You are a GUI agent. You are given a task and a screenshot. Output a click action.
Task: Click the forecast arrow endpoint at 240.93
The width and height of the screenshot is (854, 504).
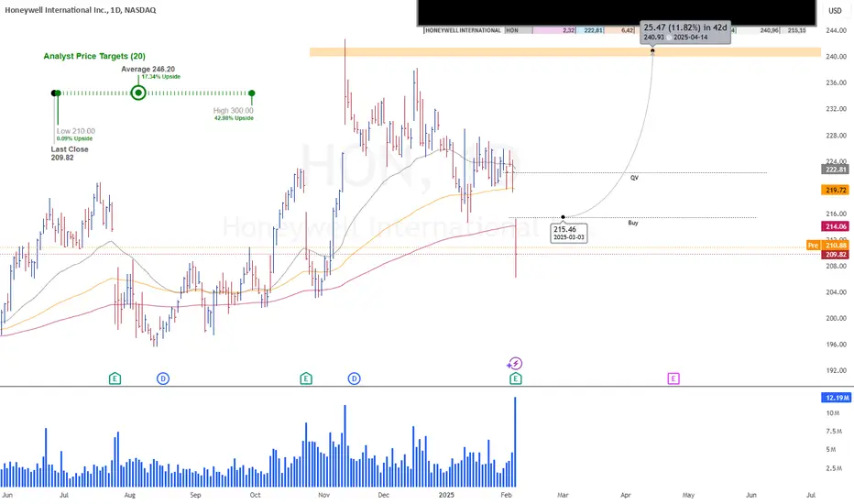[652, 50]
